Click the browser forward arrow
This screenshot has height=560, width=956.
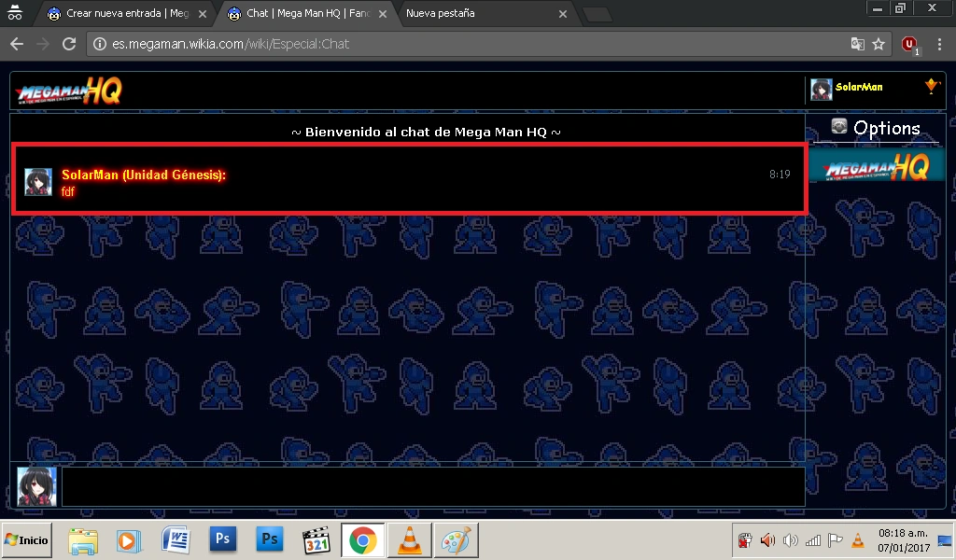(x=42, y=44)
